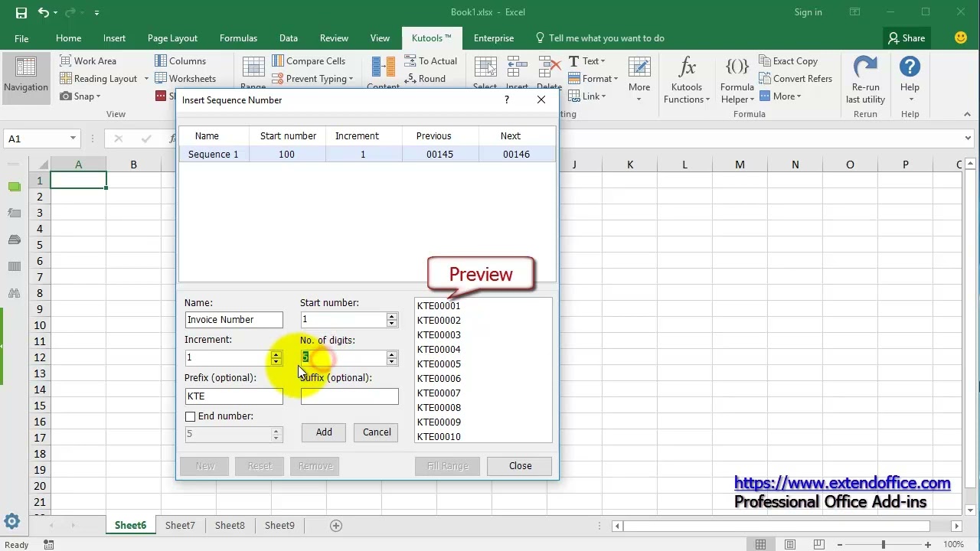Open the Snap camera tool
The width and height of the screenshot is (980, 551).
point(80,96)
